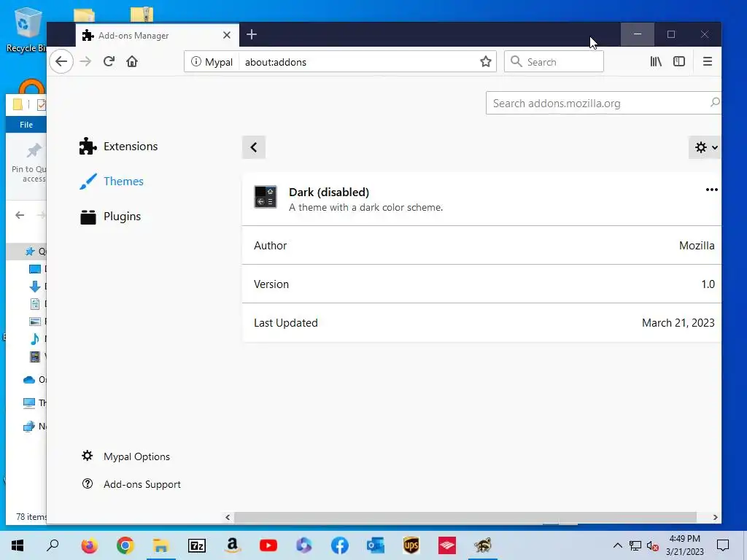Viewport: 747px width, 560px height.
Task: Open taskbar search magnifier
Action: pyautogui.click(x=53, y=545)
